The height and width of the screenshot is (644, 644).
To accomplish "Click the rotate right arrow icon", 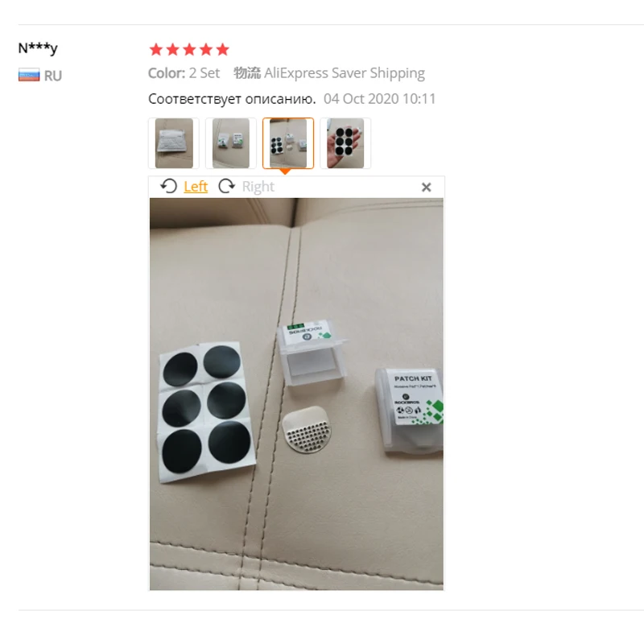I will 227,187.
